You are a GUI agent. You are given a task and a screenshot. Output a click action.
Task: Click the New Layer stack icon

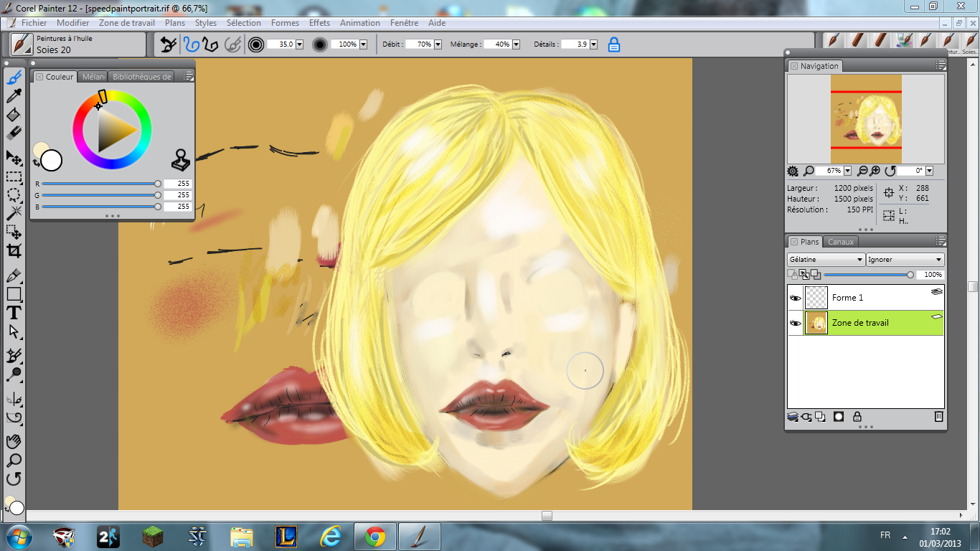click(793, 416)
